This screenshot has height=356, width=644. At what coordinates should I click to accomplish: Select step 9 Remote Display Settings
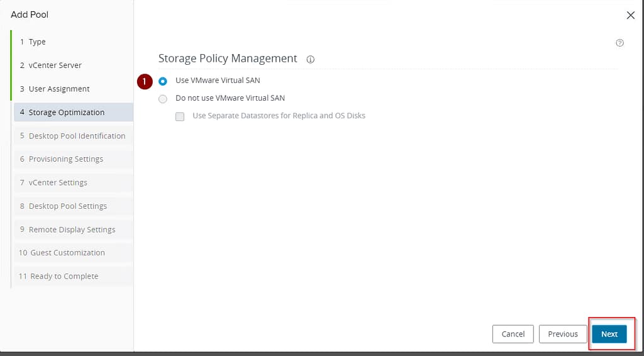pyautogui.click(x=72, y=230)
